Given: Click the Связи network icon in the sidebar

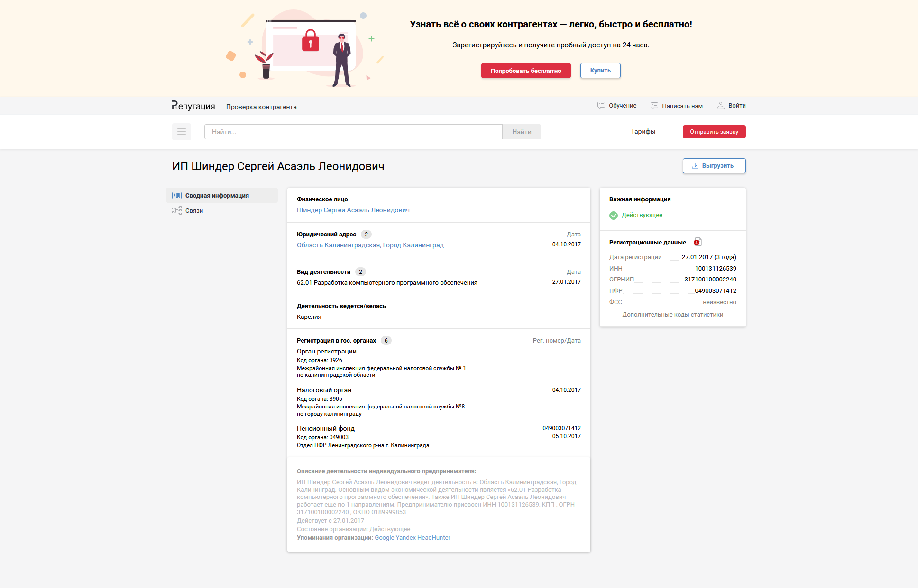Looking at the screenshot, I should [x=177, y=210].
